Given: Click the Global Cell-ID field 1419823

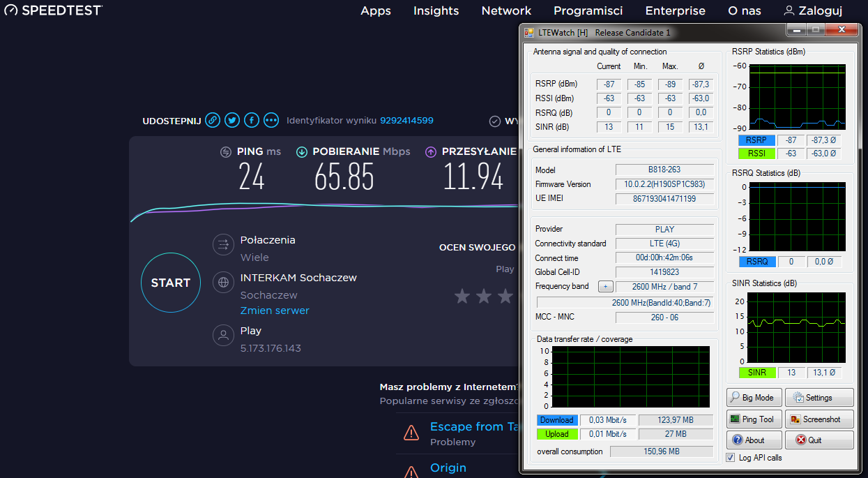Looking at the screenshot, I should pyautogui.click(x=664, y=272).
